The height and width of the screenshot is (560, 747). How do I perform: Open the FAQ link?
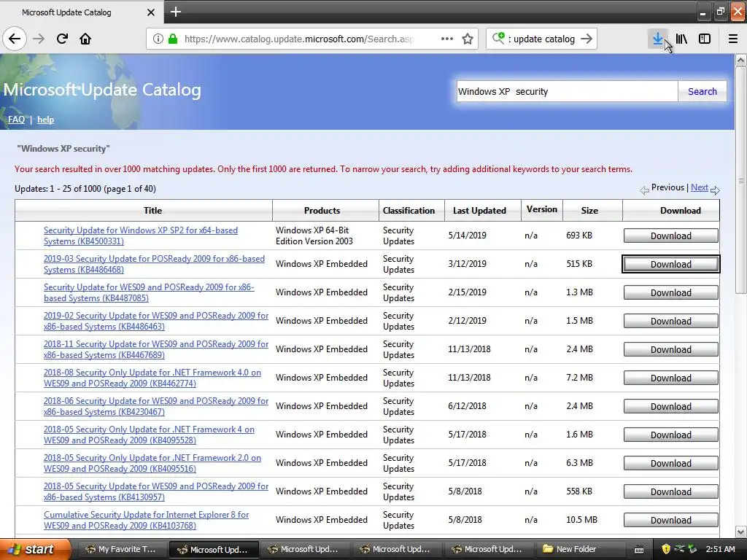point(16,120)
